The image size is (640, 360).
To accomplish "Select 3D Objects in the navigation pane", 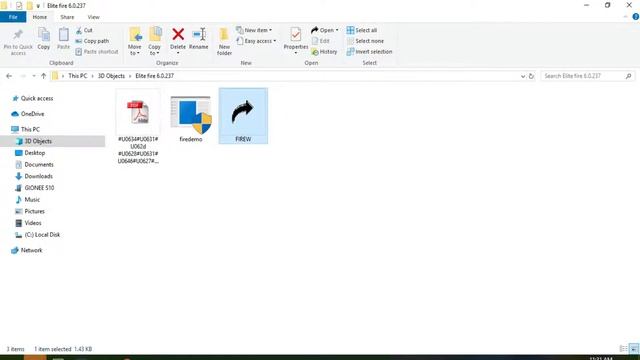I will (52, 141).
